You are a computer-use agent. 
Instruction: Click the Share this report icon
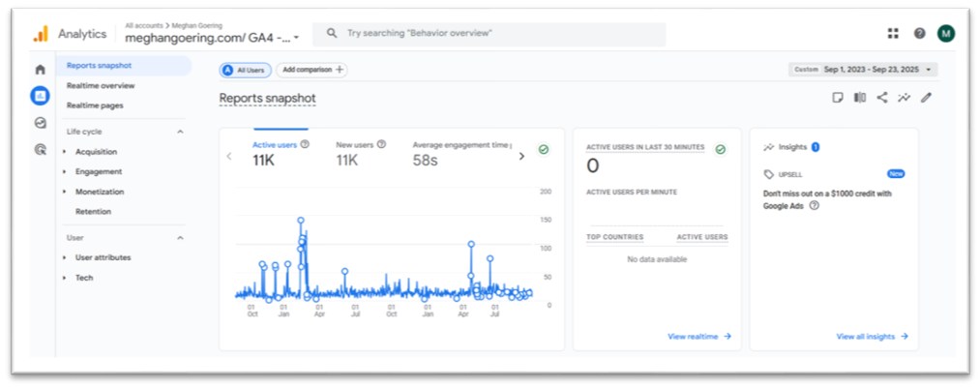point(881,98)
